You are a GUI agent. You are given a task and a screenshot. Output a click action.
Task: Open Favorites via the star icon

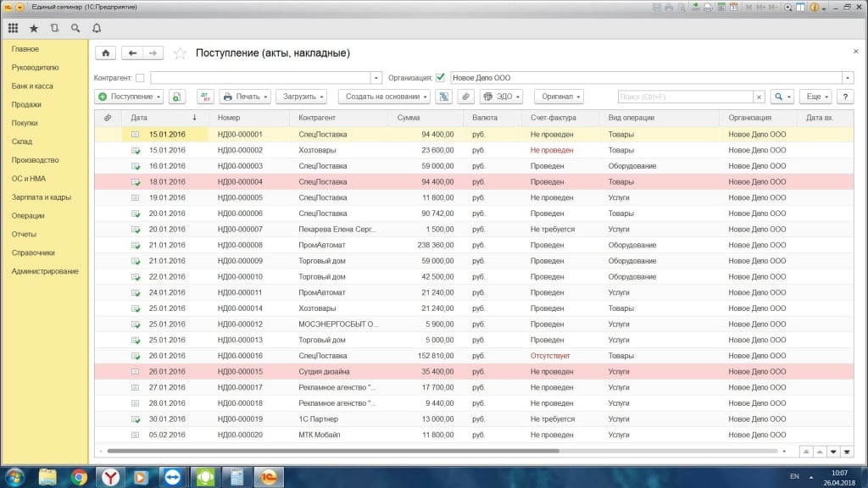tap(34, 27)
